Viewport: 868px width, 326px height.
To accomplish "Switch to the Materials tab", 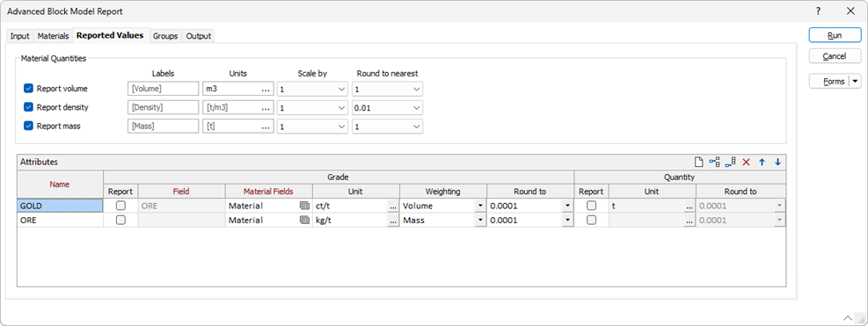I will pos(53,36).
